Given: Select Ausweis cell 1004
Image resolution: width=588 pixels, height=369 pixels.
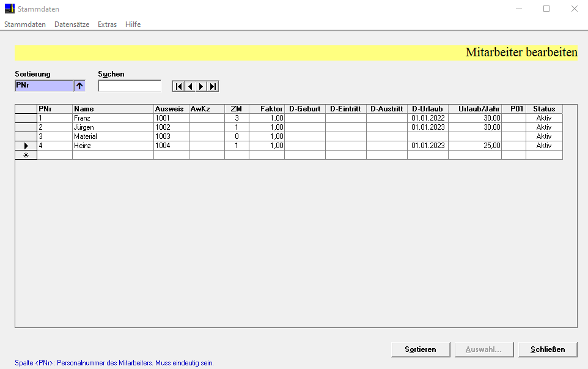Looking at the screenshot, I should pyautogui.click(x=171, y=146).
